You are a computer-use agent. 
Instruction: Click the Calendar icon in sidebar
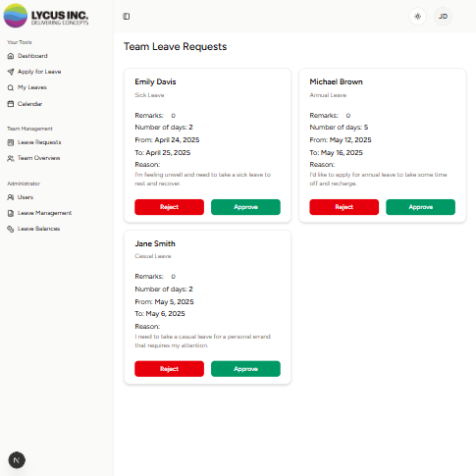[11, 104]
